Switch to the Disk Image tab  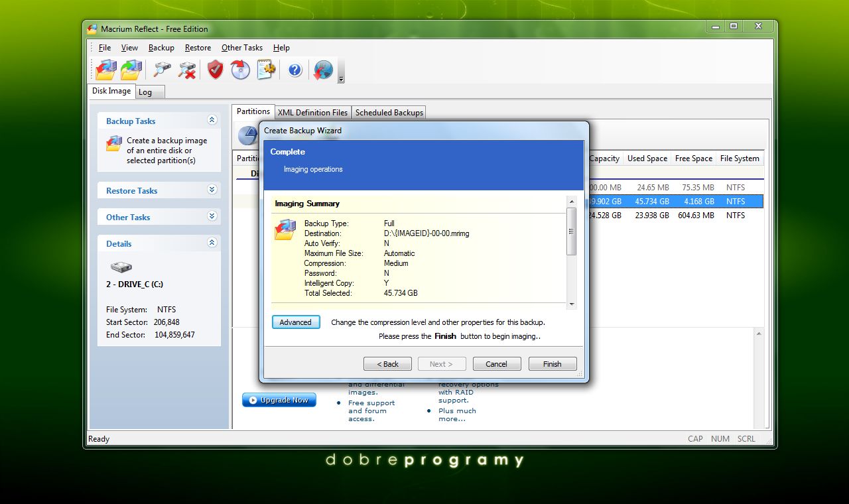point(111,91)
